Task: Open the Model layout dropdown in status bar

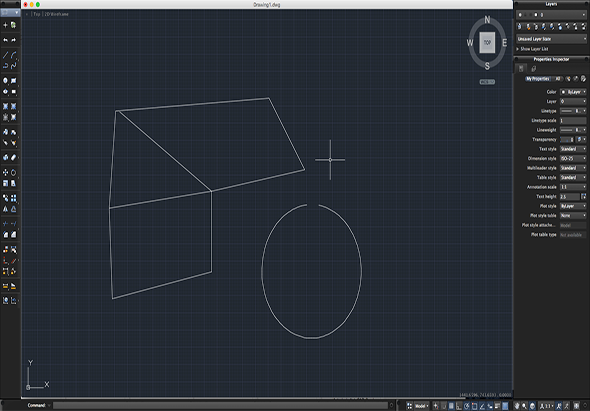Action: click(422, 406)
